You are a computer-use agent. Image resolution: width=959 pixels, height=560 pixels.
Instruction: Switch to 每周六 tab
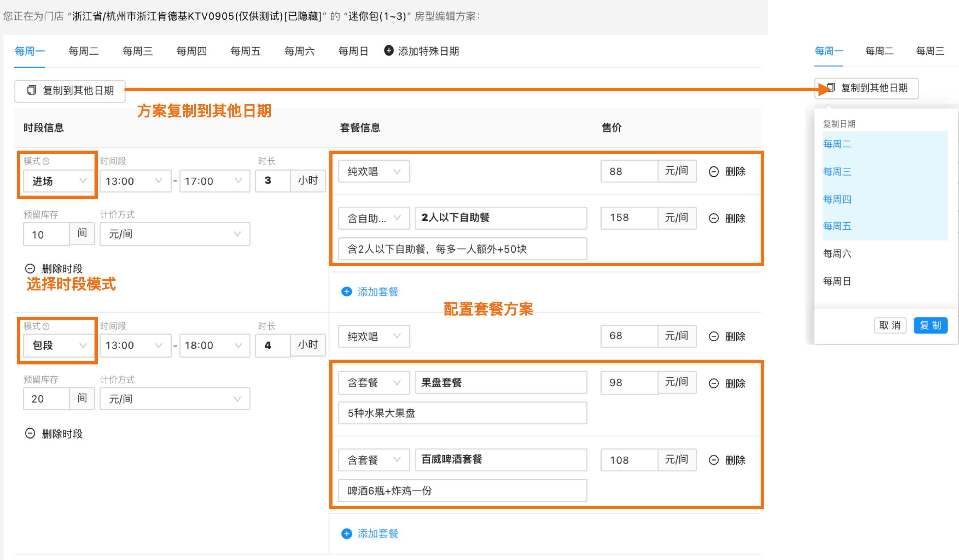(300, 51)
